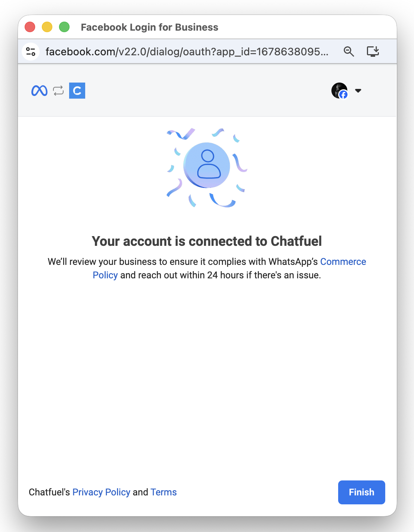Minimize the window with yellow button
Screen dimensions: 414x532
[47, 27]
